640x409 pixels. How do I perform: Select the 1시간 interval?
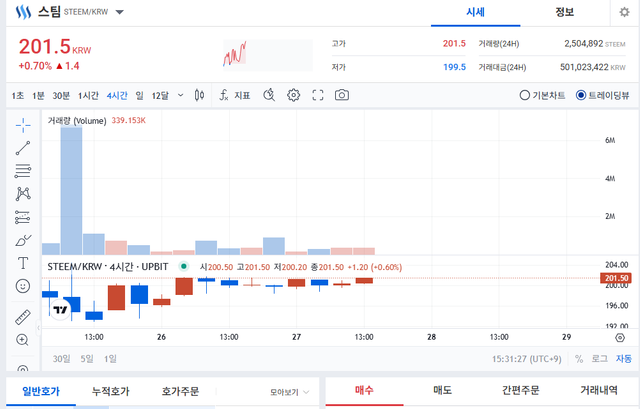(88, 96)
